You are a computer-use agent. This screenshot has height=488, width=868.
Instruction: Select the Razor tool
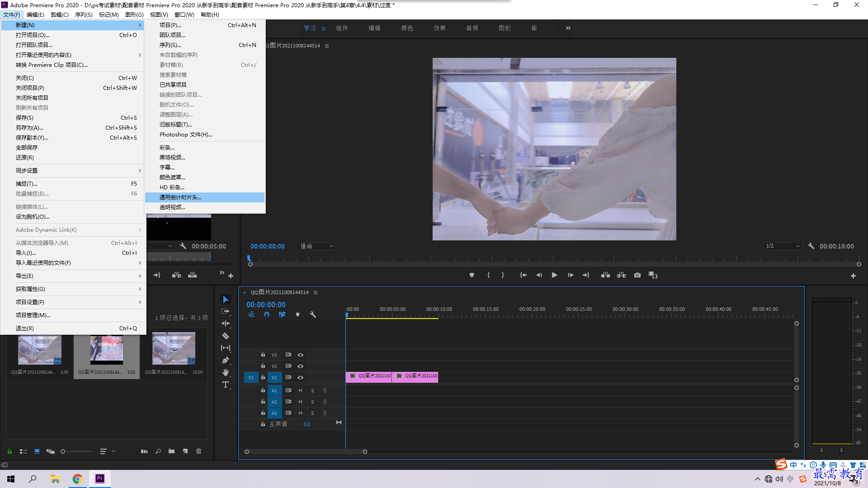point(226,336)
